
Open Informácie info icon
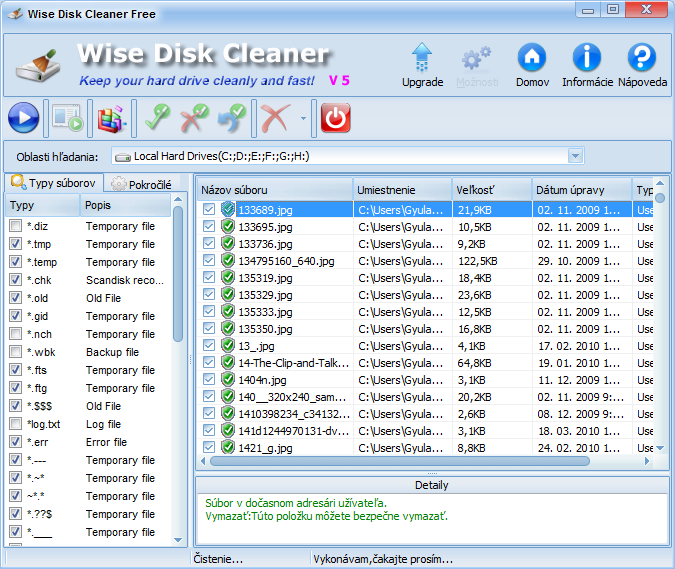click(x=587, y=60)
